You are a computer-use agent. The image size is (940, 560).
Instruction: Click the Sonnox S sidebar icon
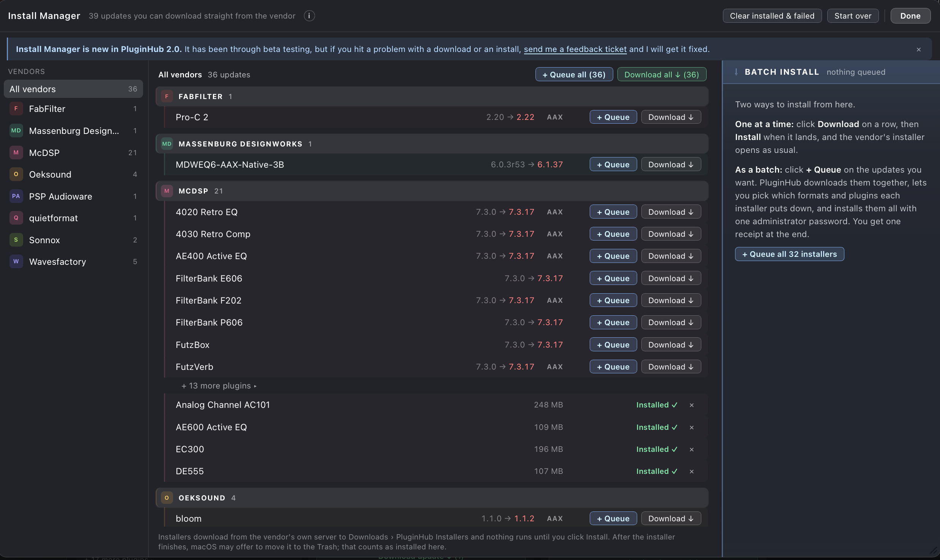16,240
